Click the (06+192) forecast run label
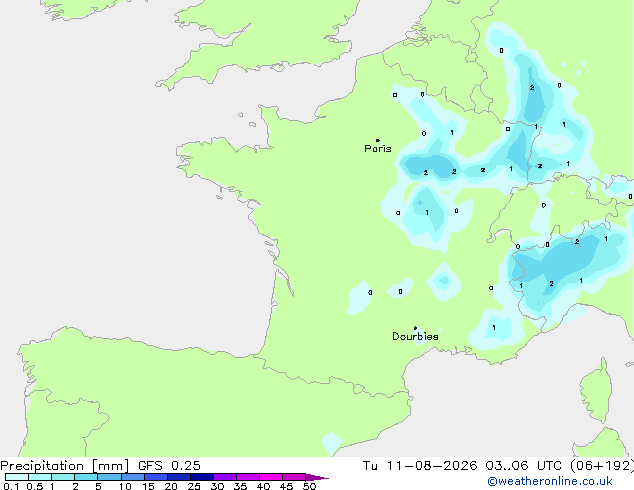The height and width of the screenshot is (490, 634). coord(602,466)
